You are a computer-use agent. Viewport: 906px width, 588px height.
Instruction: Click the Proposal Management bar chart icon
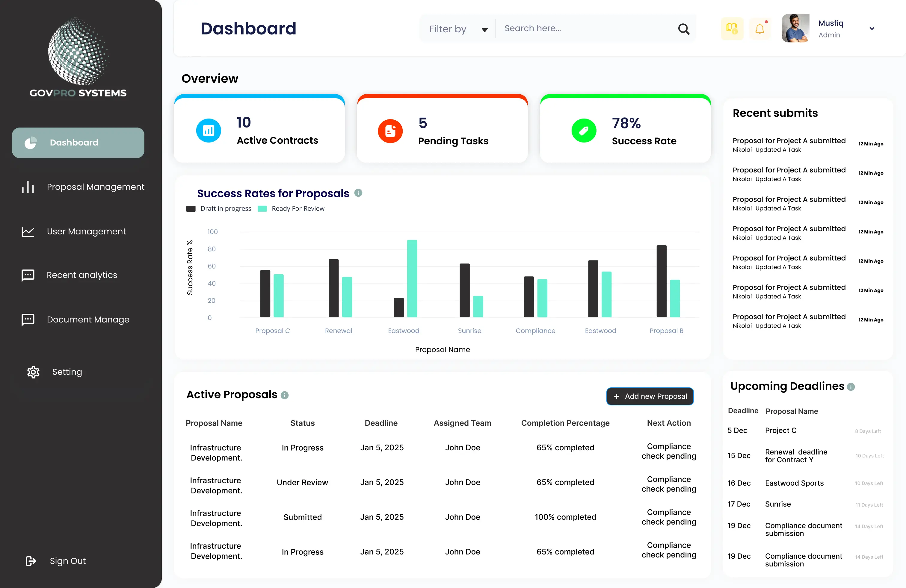pos(28,187)
